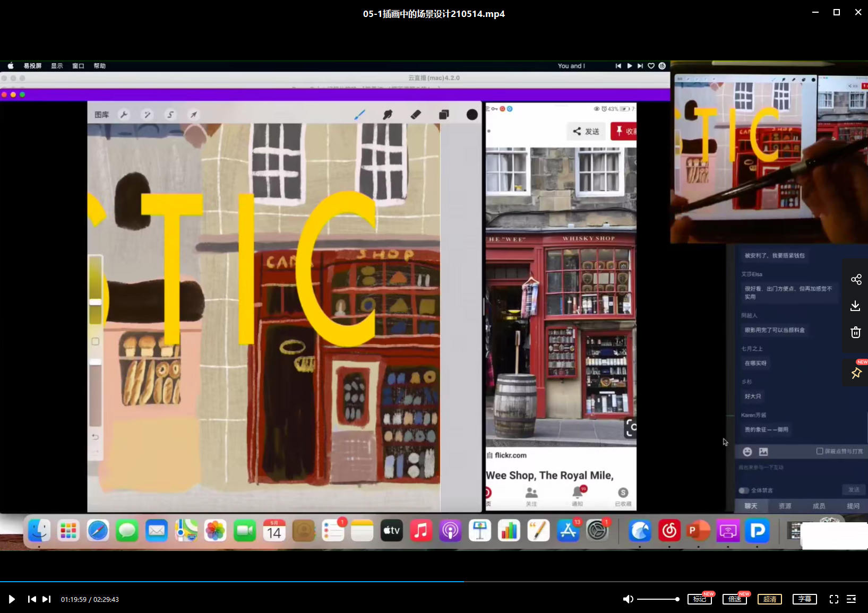This screenshot has height=613, width=868.
Task: Open the 图库 gallery in Procreate
Action: click(x=101, y=115)
